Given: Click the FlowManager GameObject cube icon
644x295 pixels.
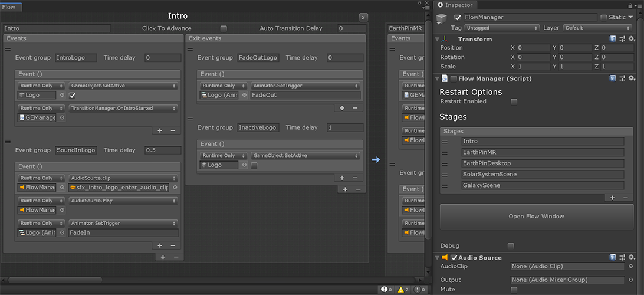Looking at the screenshot, I should coord(442,19).
